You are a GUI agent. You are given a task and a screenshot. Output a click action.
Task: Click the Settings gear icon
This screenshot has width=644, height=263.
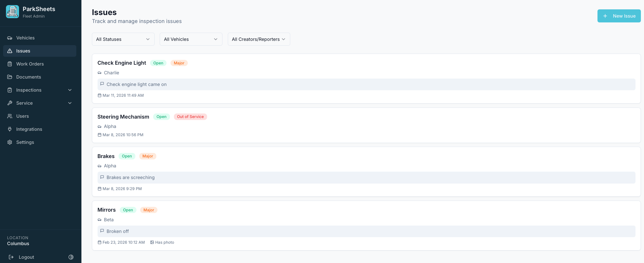pos(10,142)
